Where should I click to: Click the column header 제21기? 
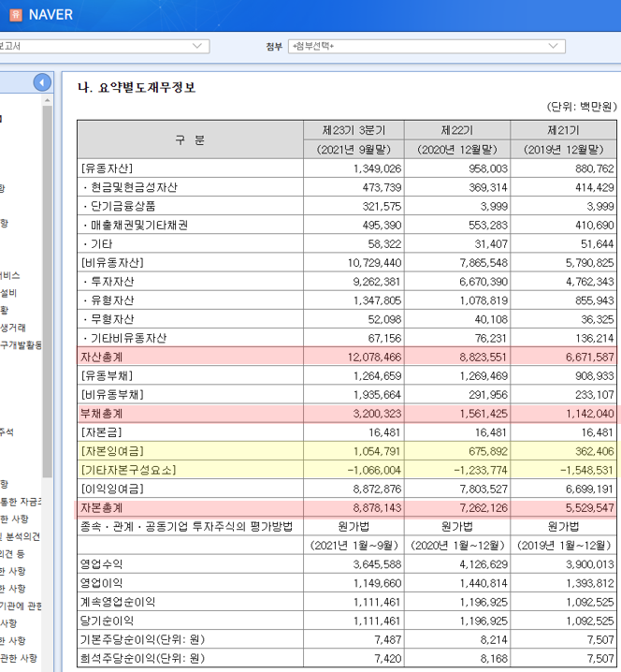point(563,130)
